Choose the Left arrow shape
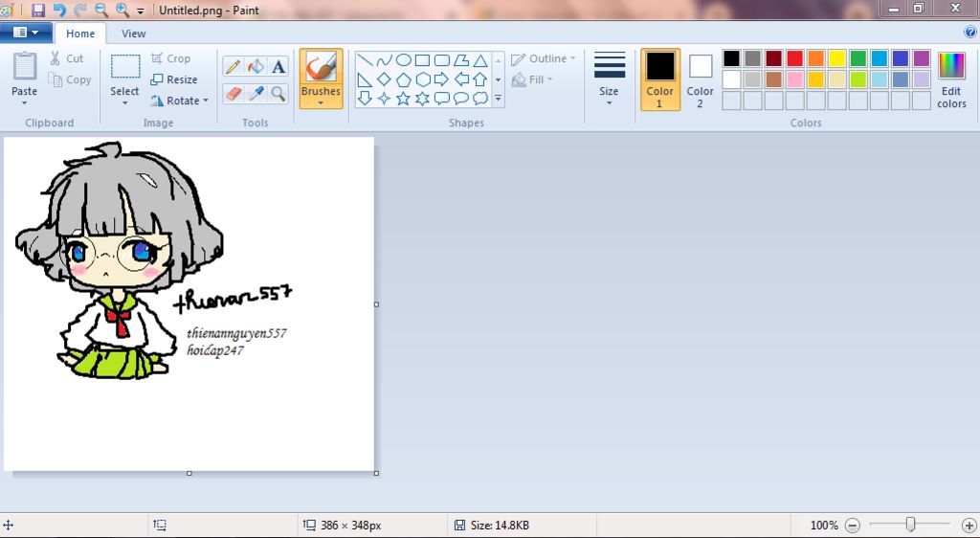The image size is (980, 538). coord(461,79)
